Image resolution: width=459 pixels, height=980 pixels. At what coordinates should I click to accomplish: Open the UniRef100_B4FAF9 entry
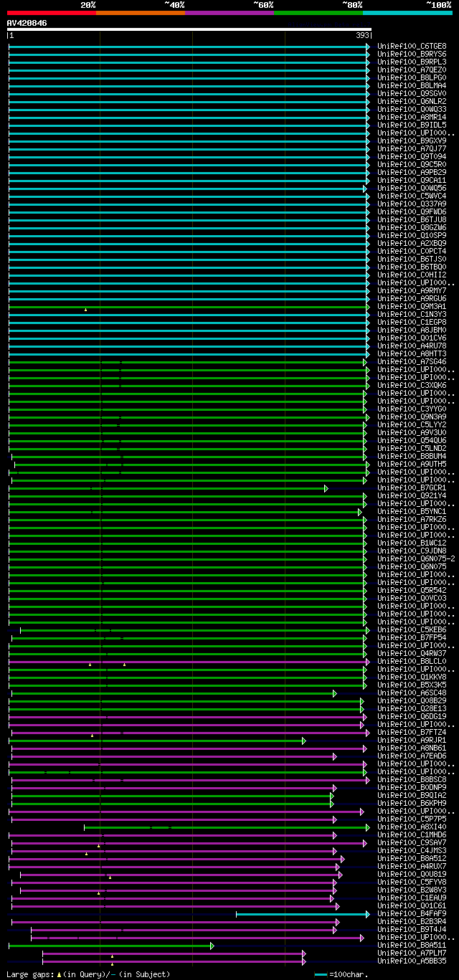(x=412, y=913)
